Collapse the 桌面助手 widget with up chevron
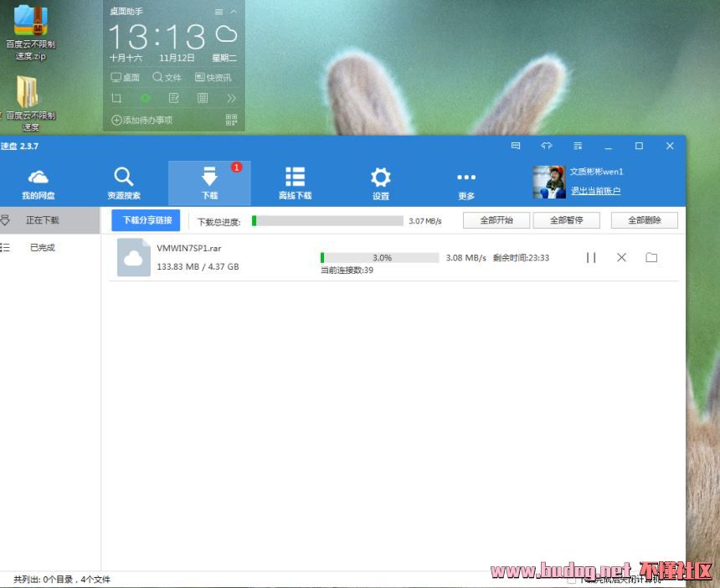This screenshot has height=588, width=720. coord(234,12)
